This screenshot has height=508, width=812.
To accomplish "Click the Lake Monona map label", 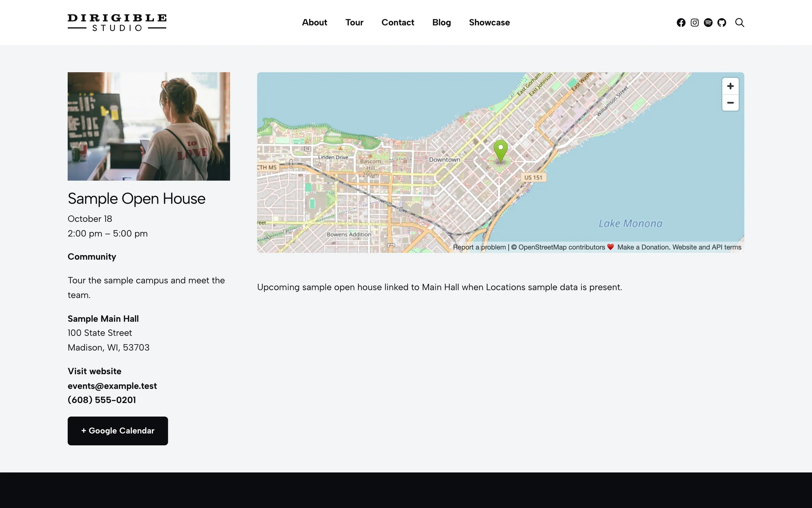I will tap(631, 224).
